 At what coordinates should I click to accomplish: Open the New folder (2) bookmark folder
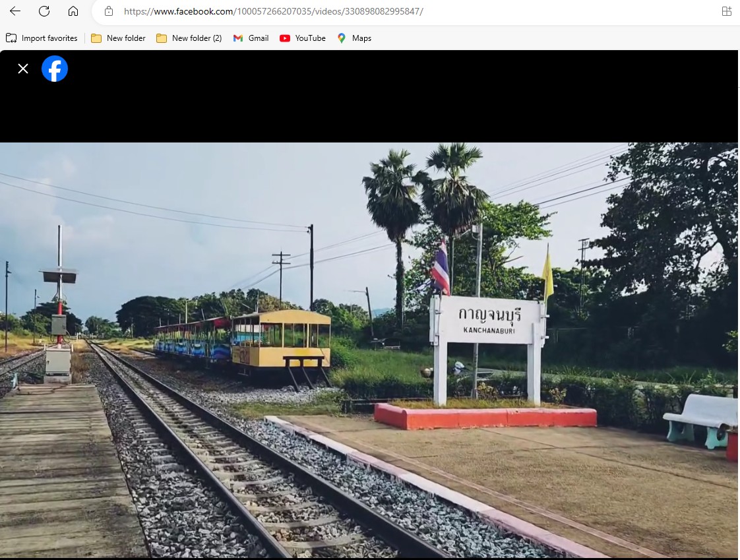[x=189, y=38]
